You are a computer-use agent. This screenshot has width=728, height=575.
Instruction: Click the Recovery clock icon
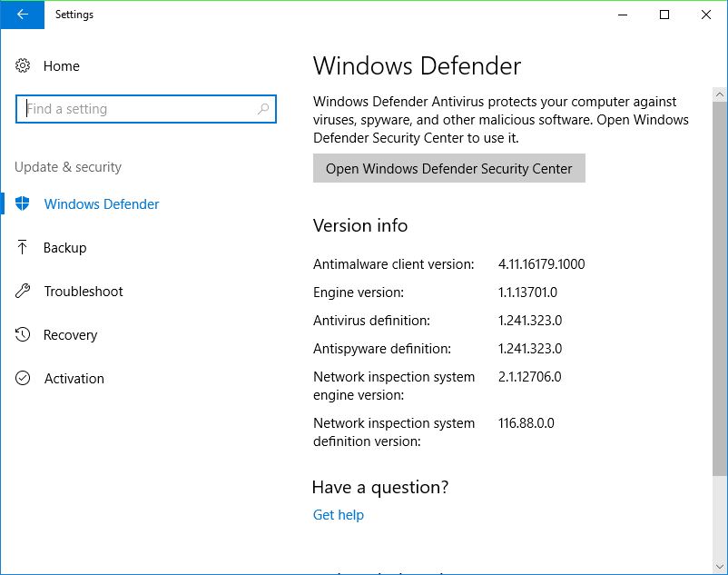(x=23, y=334)
